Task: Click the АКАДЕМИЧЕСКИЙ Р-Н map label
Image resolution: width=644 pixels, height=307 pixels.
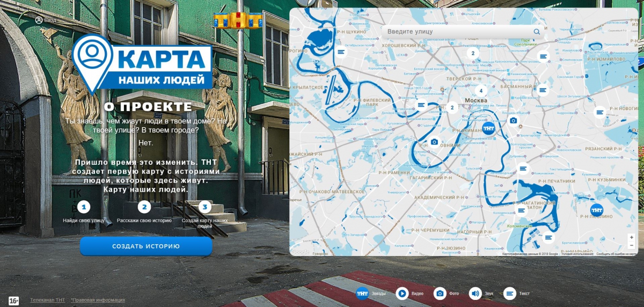Action: (440, 198)
